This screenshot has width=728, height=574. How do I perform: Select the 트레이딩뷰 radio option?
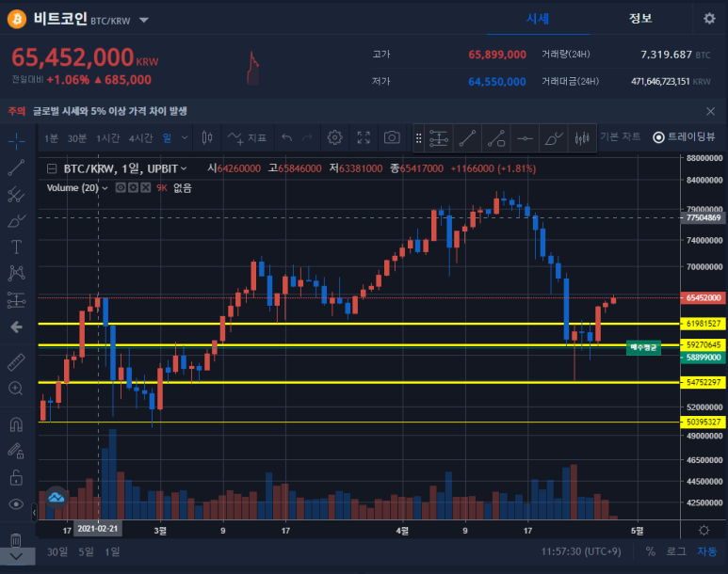pyautogui.click(x=684, y=136)
